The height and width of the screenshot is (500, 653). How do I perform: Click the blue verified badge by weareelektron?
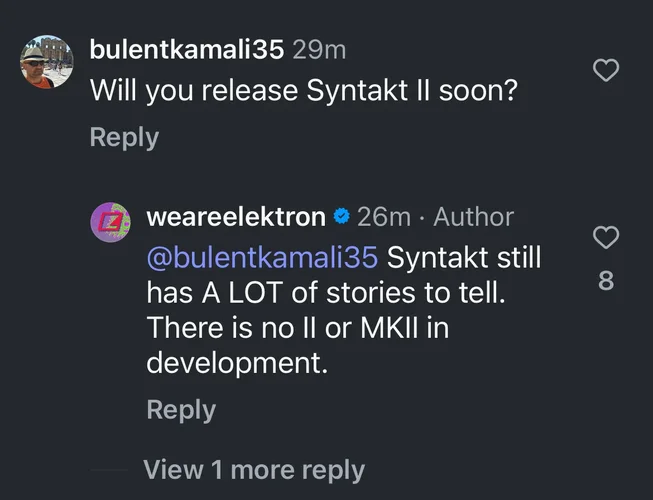tap(341, 217)
